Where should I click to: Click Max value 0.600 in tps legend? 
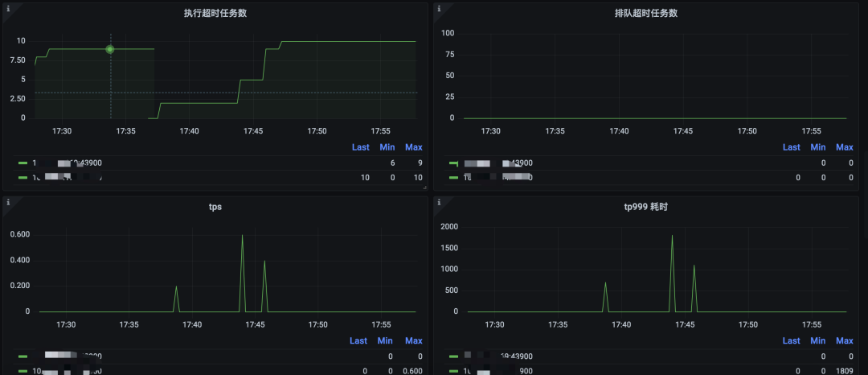tap(412, 370)
